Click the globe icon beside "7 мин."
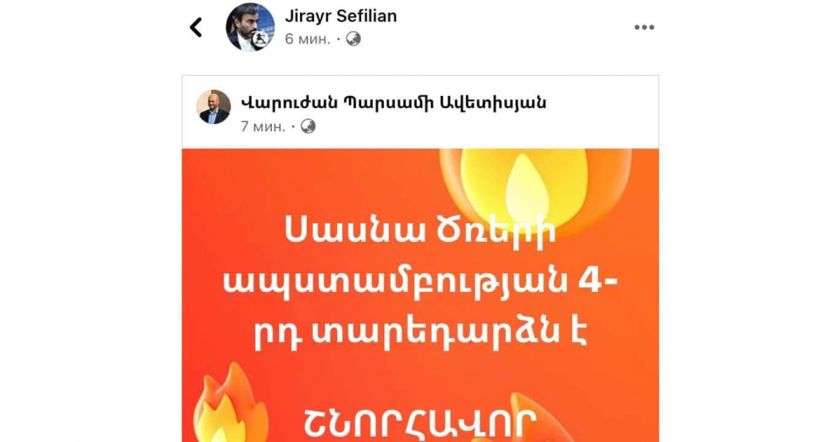This screenshot has height=442, width=840. pos(308,126)
